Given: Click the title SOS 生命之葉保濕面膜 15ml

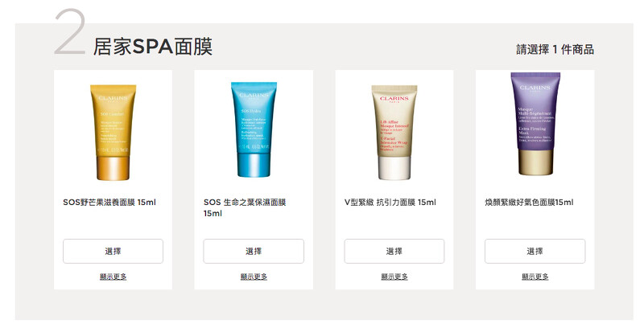Looking at the screenshot, I should click(x=245, y=207).
